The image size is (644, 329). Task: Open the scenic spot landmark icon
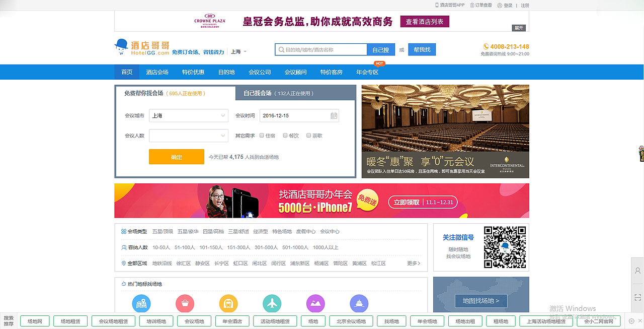click(315, 303)
